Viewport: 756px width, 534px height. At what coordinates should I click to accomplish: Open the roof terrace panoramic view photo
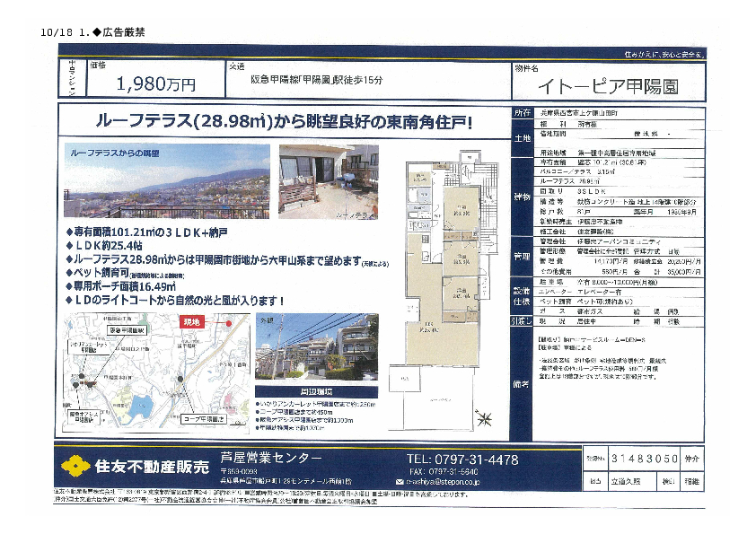(167, 182)
